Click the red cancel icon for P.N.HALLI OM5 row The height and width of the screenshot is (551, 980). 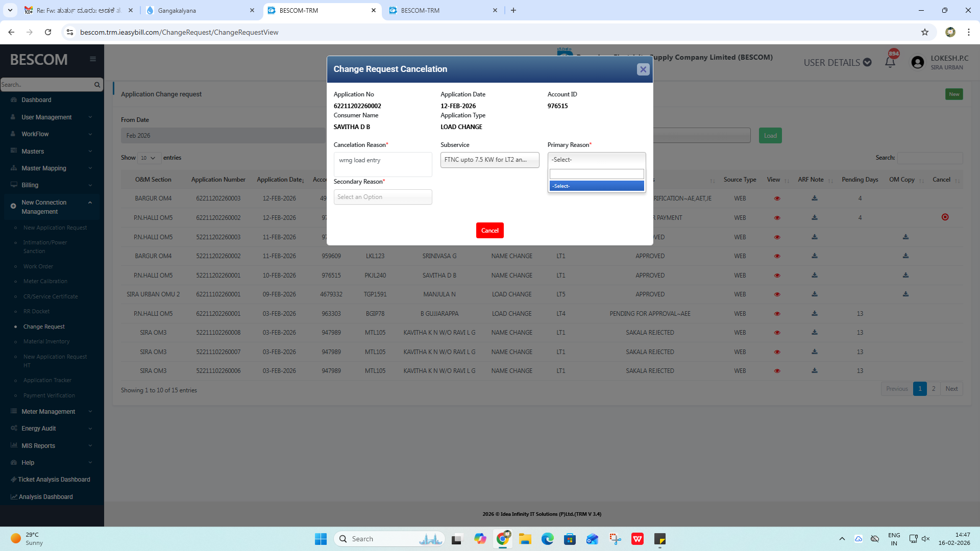click(945, 217)
